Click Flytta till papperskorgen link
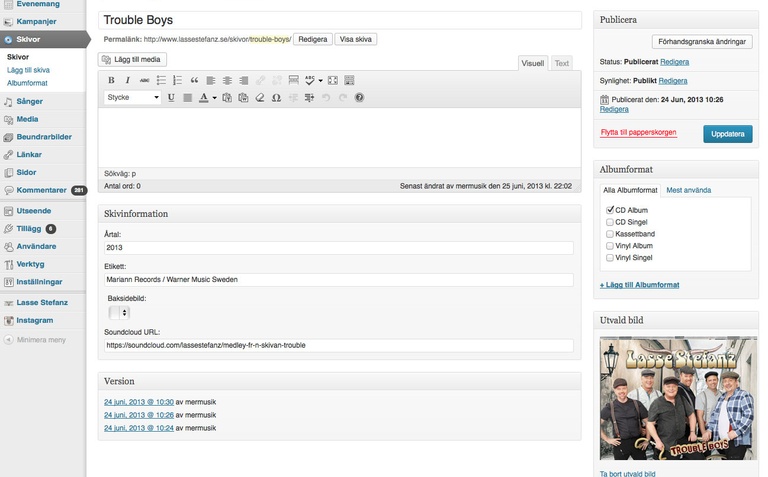Image resolution: width=768 pixels, height=477 pixels. click(x=638, y=132)
